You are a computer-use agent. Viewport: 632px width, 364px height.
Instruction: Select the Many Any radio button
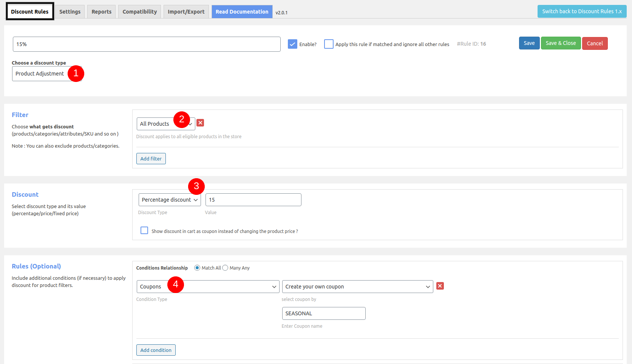(x=225, y=268)
